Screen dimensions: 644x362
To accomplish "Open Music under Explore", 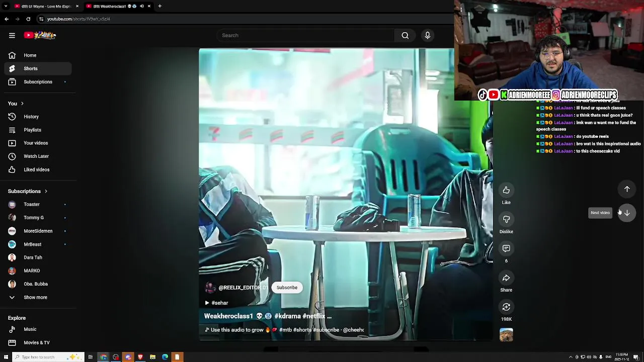I will [38, 329].
